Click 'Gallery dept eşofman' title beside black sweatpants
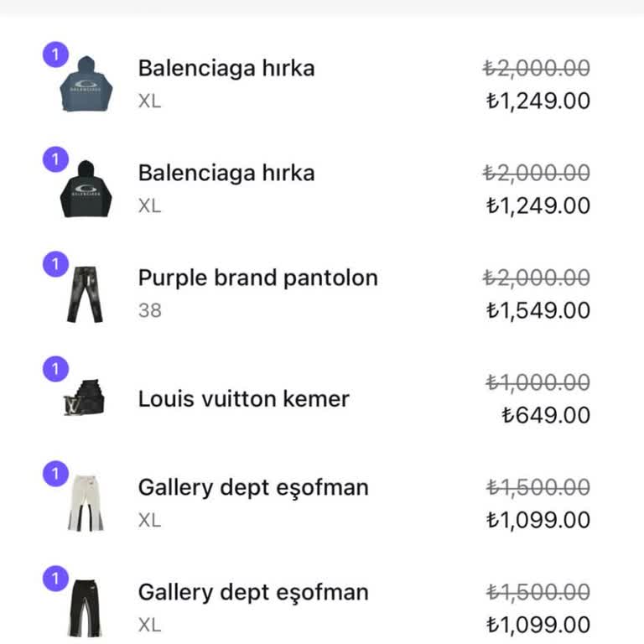This screenshot has width=644, height=644. click(x=253, y=592)
